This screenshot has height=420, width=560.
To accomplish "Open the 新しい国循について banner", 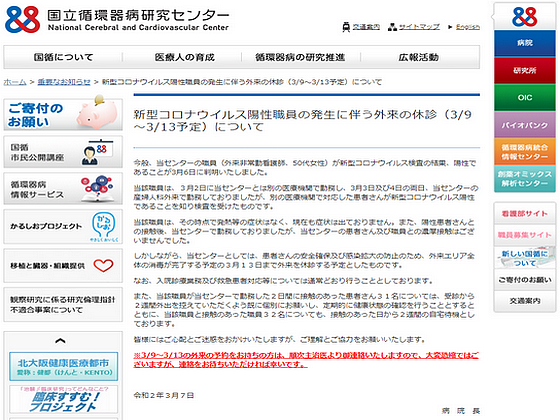I will point(525,258).
